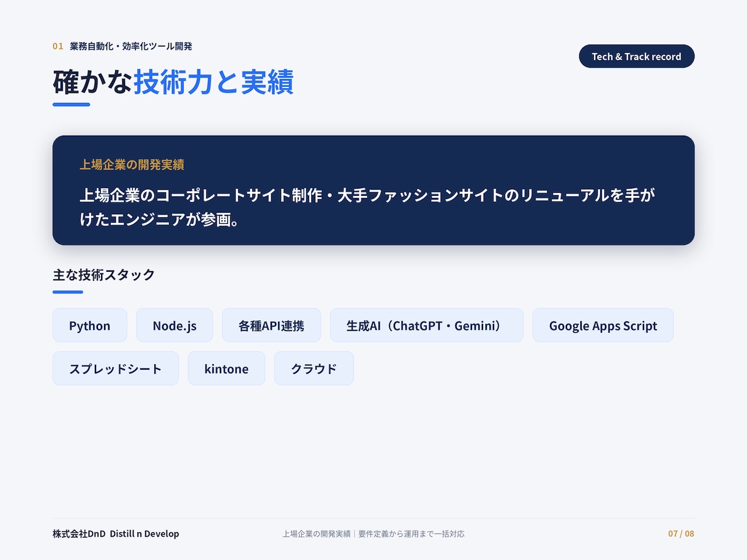Select the Node.js chip
The height and width of the screenshot is (560, 747).
(175, 326)
